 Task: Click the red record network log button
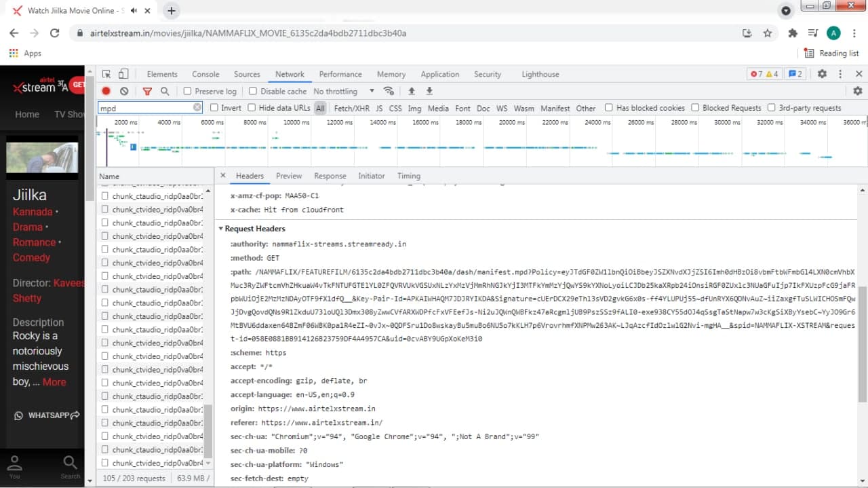pyautogui.click(x=106, y=91)
